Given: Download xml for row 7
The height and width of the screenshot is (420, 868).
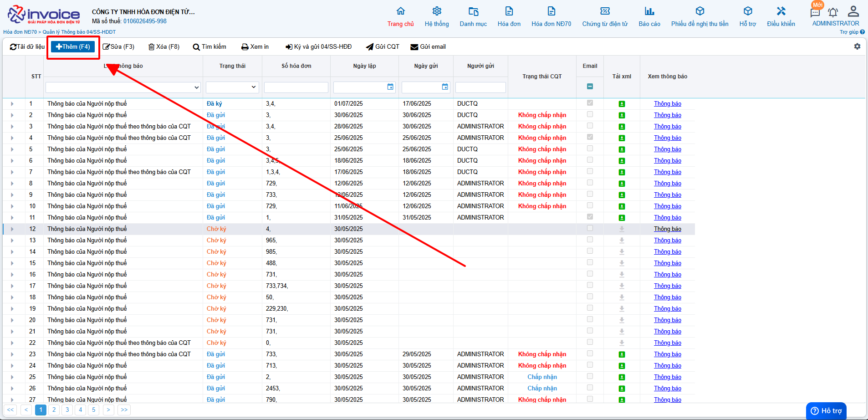Looking at the screenshot, I should click(622, 172).
